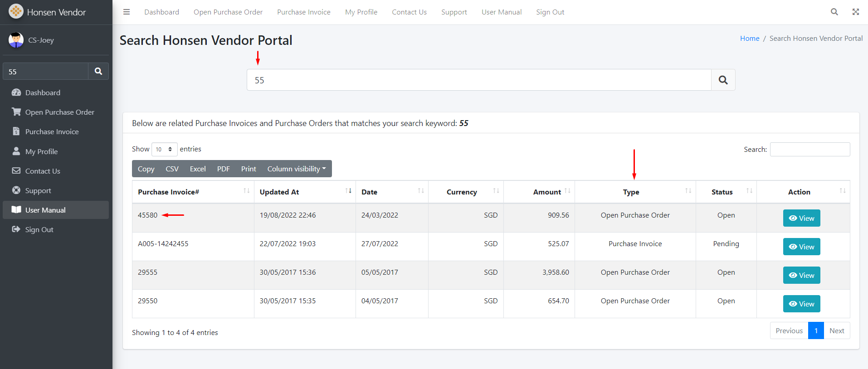The height and width of the screenshot is (369, 868).
Task: Expand the Column visibility dropdown
Action: click(x=296, y=169)
